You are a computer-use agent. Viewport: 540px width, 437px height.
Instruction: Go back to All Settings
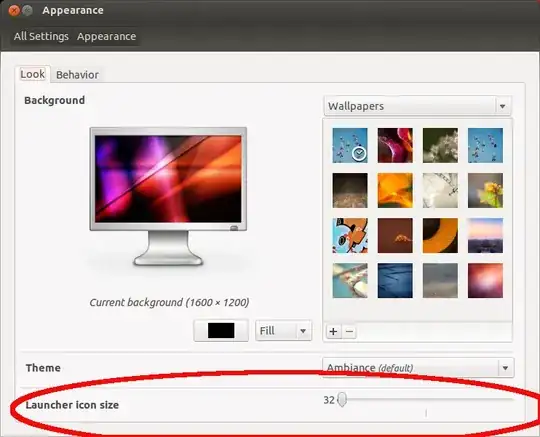click(x=41, y=36)
